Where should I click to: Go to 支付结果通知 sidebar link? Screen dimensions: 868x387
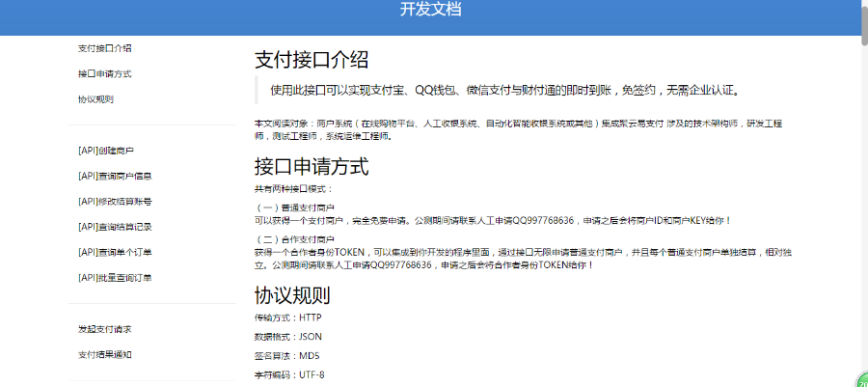105,355
